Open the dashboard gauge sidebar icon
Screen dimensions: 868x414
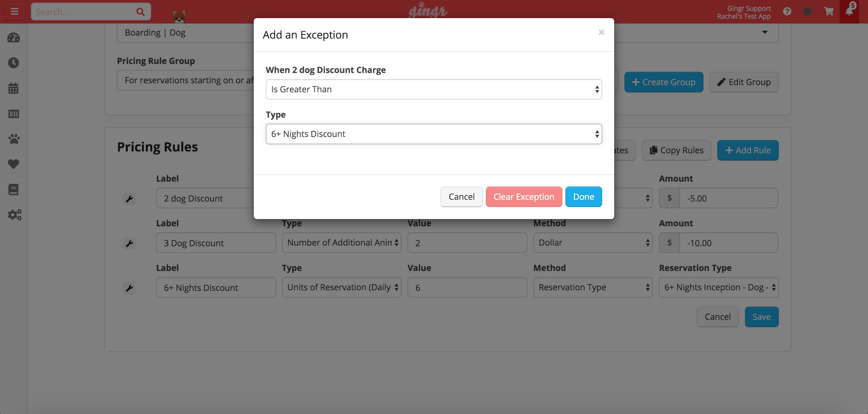14,38
